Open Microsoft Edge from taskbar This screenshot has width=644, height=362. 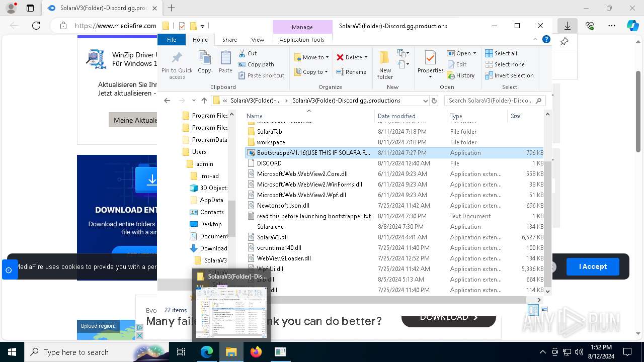[x=207, y=352]
